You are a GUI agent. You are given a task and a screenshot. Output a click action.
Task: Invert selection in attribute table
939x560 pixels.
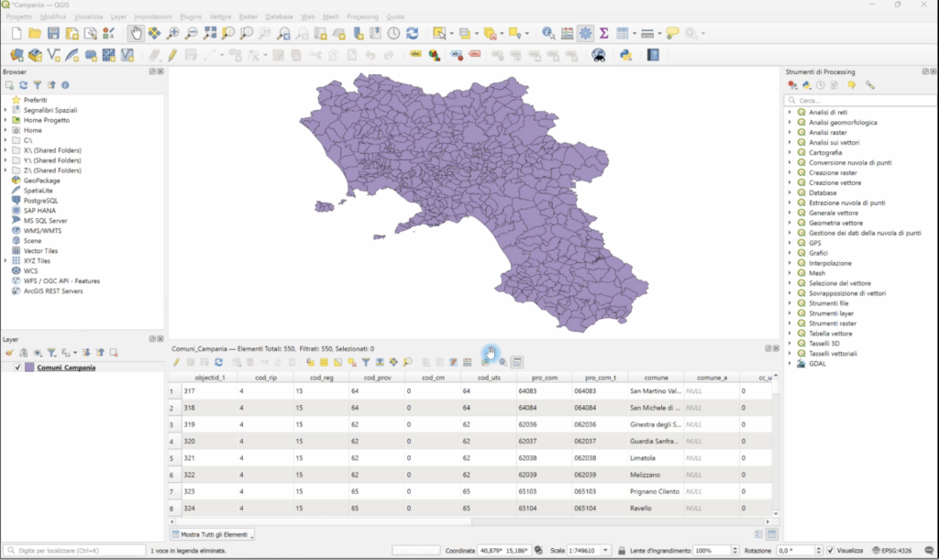tap(337, 362)
